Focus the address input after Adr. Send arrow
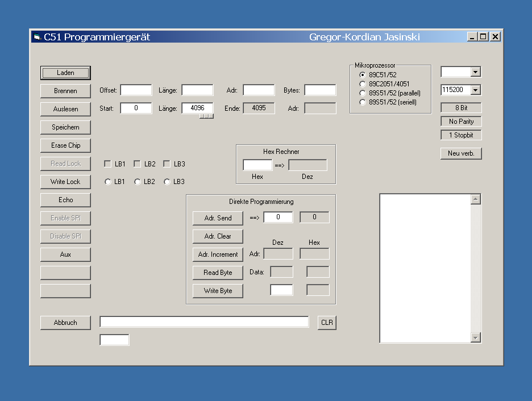This screenshot has width=532, height=401. coord(278,218)
